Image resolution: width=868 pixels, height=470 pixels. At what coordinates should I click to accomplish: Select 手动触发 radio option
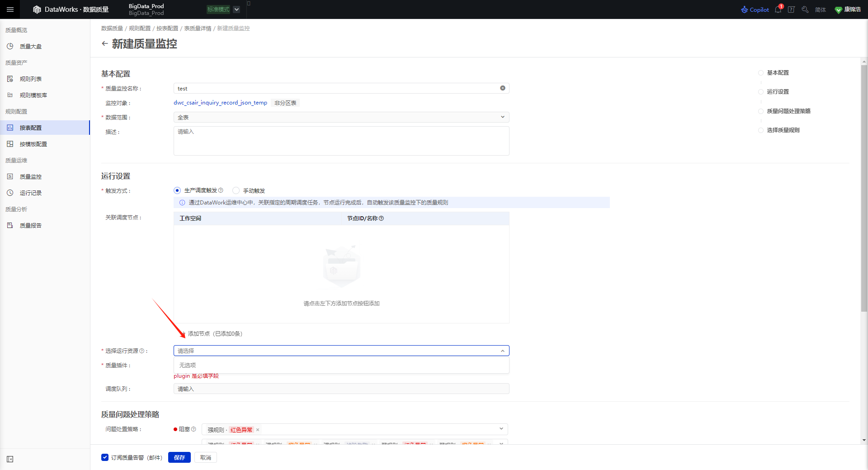click(236, 190)
